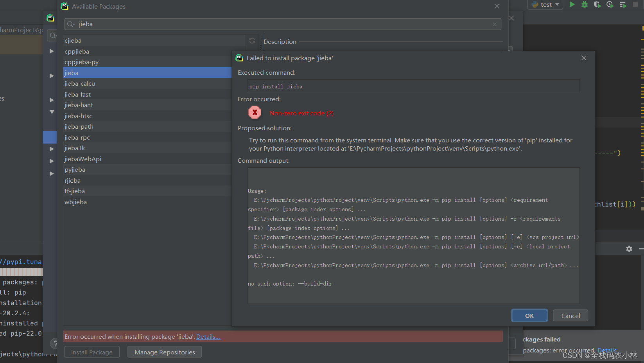Image resolution: width=644 pixels, height=363 pixels.
Task: Start debugging with the bug icon
Action: click(x=585, y=5)
